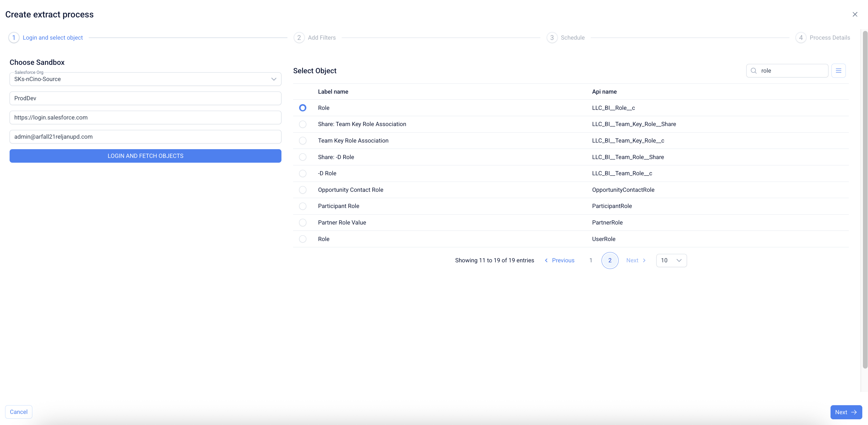
Task: Click the search magnifier icon
Action: pos(754,71)
